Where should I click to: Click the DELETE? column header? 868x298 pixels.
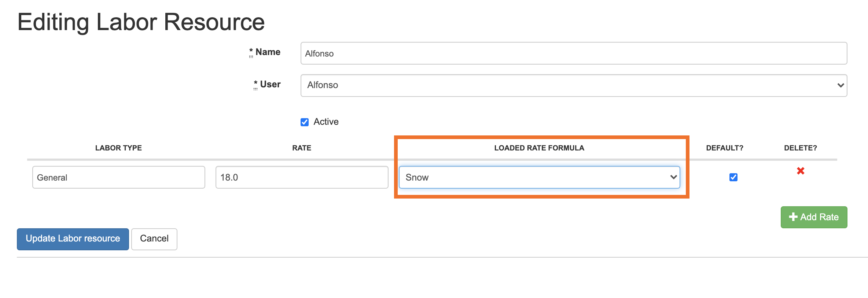pos(800,148)
